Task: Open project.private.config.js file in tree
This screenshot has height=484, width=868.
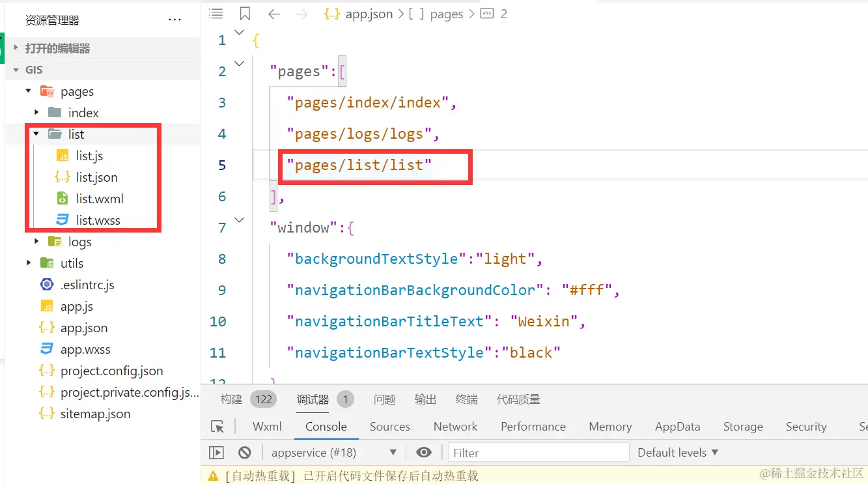Action: tap(130, 392)
